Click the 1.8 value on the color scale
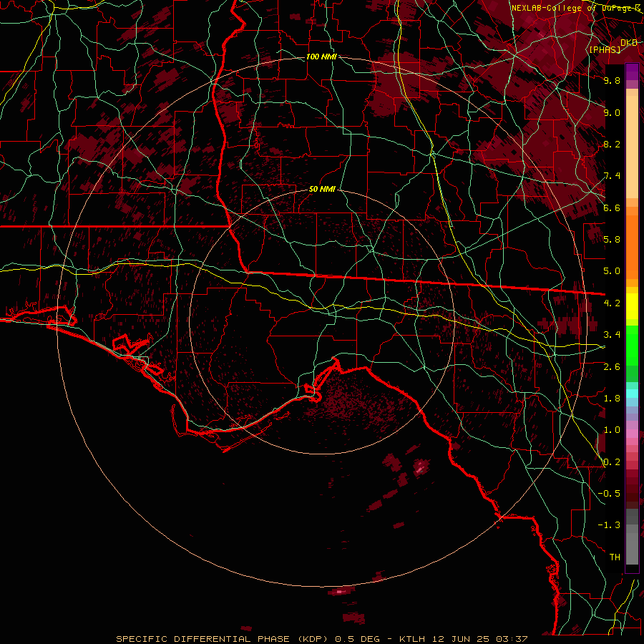The width and height of the screenshot is (644, 644). coord(612,399)
